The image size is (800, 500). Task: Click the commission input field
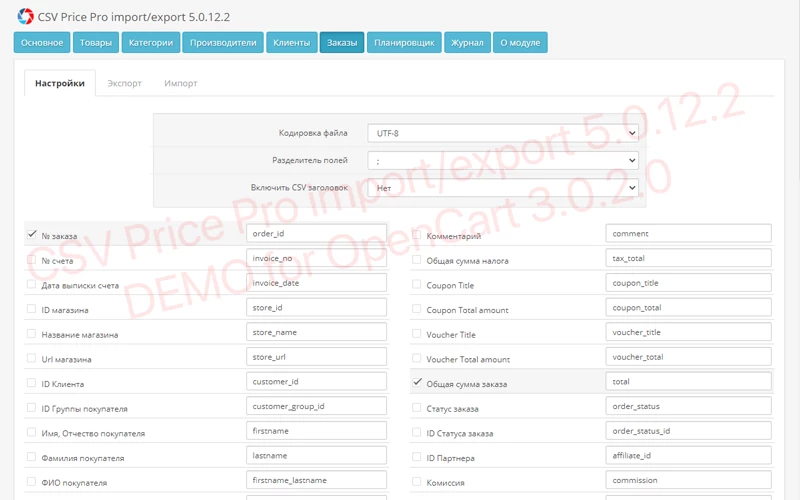[689, 480]
